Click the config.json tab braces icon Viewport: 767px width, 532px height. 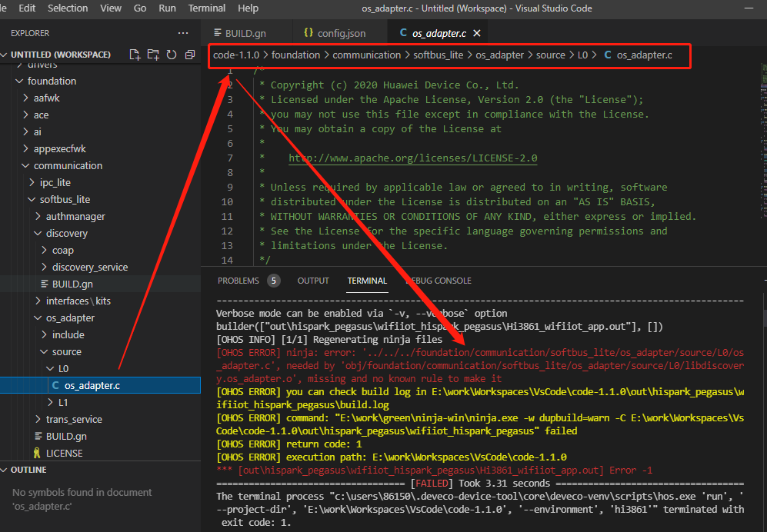click(308, 33)
